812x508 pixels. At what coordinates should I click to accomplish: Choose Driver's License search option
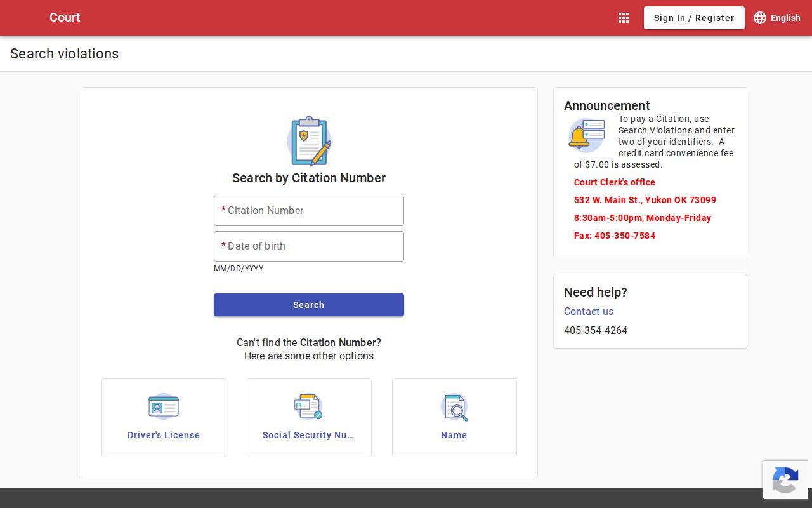pyautogui.click(x=164, y=418)
